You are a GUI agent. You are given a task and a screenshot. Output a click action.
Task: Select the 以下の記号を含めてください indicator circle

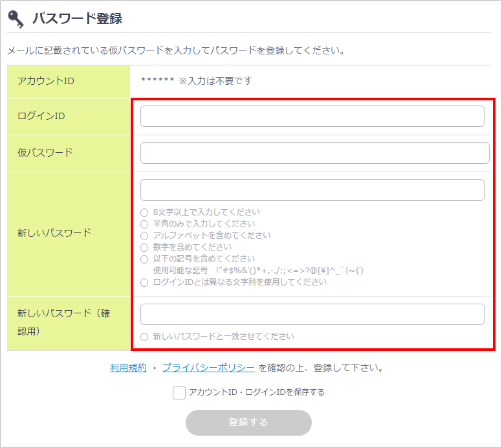tap(144, 259)
